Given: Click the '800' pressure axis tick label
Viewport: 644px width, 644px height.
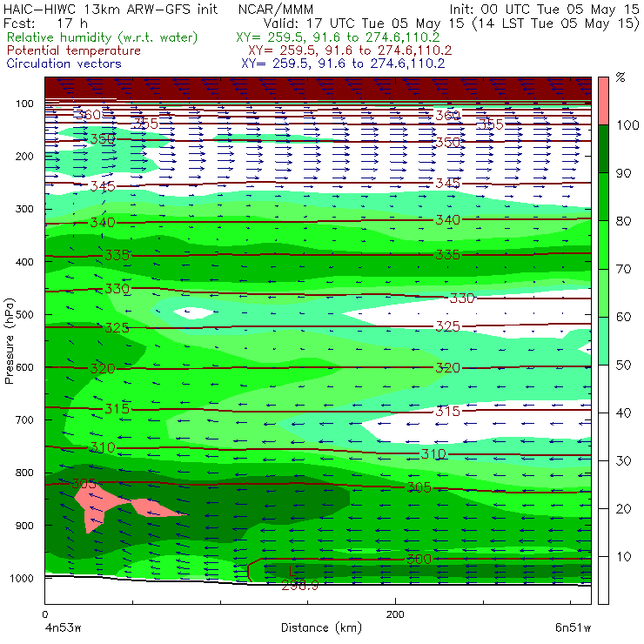Looking at the screenshot, I should click(x=24, y=473).
